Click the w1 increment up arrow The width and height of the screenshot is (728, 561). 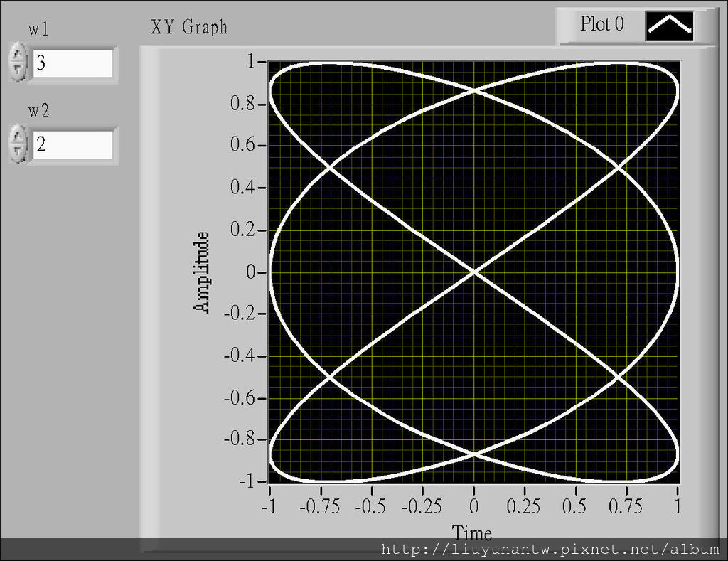tap(19, 55)
